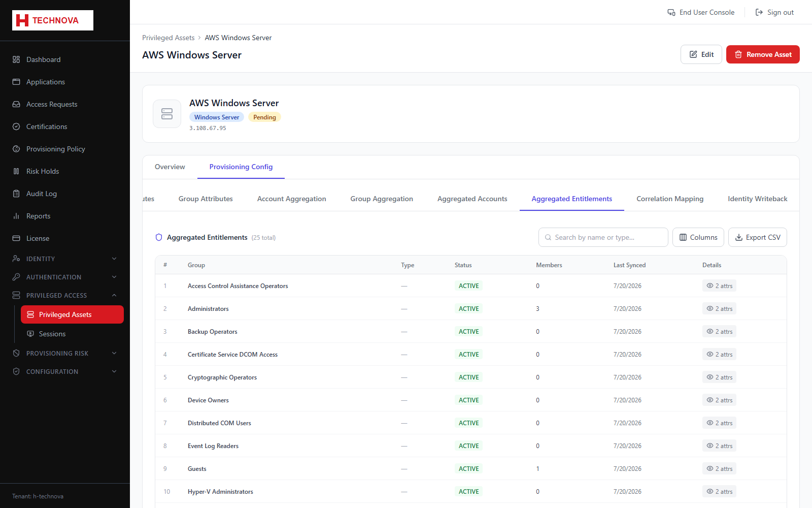Open Access Requests page
Image resolution: width=812 pixels, height=508 pixels.
pos(65,104)
